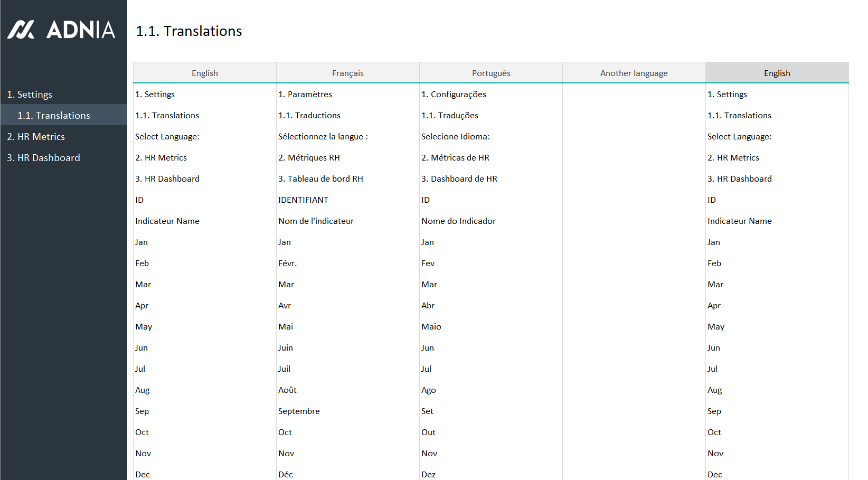Select the Tableau de bord RH cell
This screenshot has width=868, height=480.
pyautogui.click(x=320, y=179)
